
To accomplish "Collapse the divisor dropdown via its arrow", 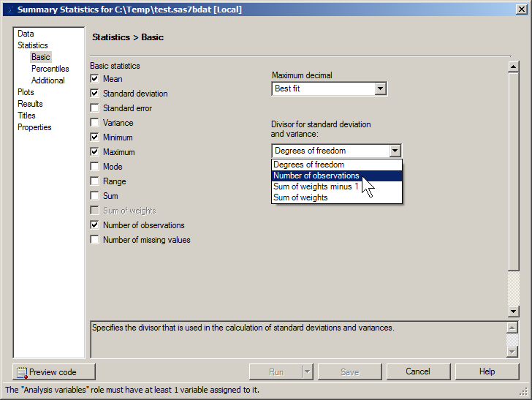I will click(x=395, y=151).
